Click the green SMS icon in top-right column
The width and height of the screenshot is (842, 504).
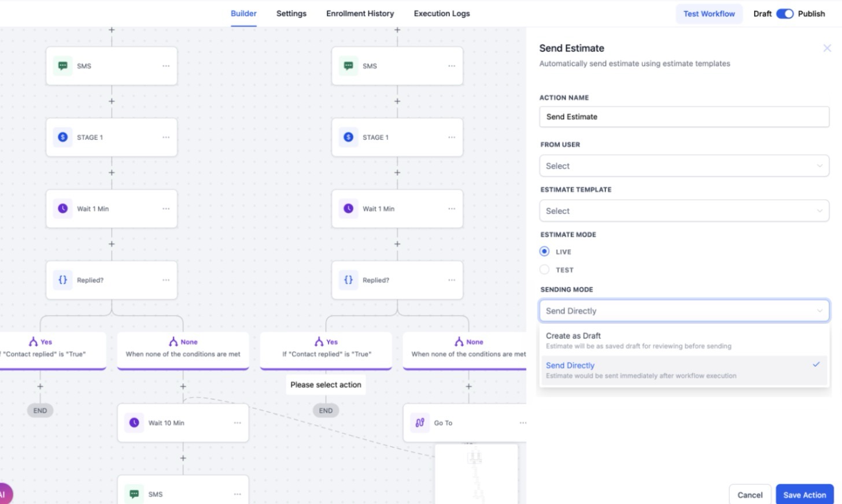tap(348, 66)
